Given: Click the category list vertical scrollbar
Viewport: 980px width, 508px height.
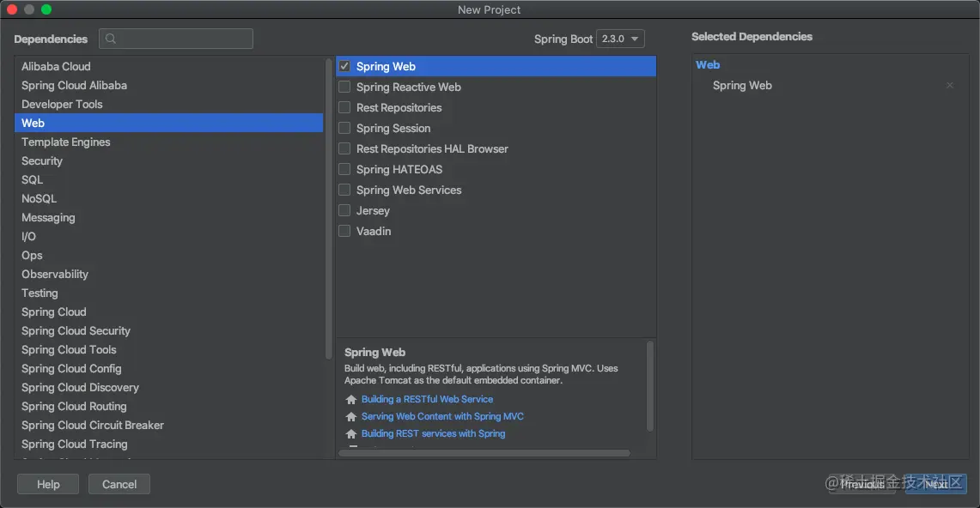Looking at the screenshot, I should pyautogui.click(x=329, y=206).
